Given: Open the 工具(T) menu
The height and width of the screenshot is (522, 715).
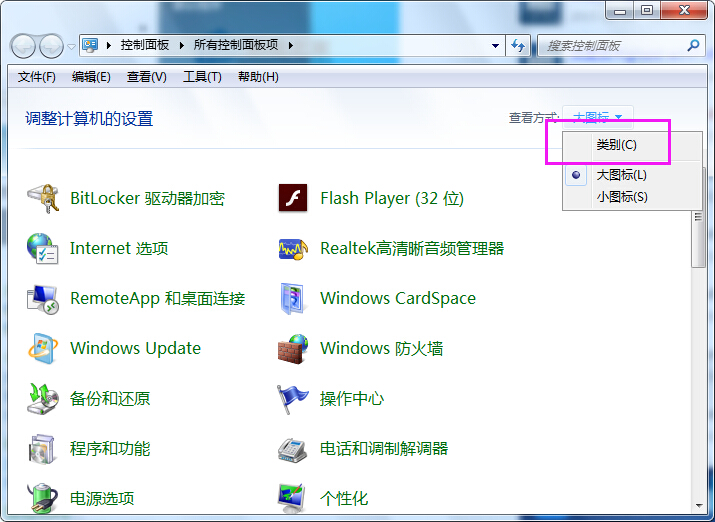Looking at the screenshot, I should coord(202,77).
